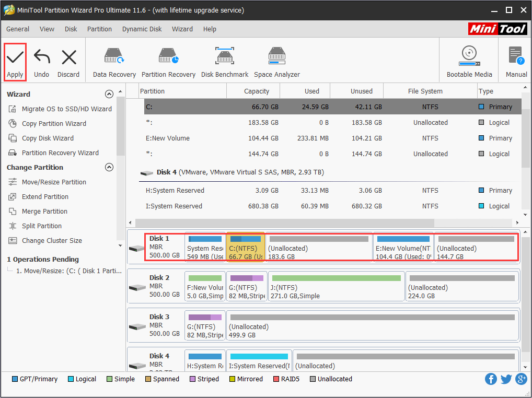Select the Disk 3 drive icon
The width and height of the screenshot is (532, 398).
click(137, 327)
